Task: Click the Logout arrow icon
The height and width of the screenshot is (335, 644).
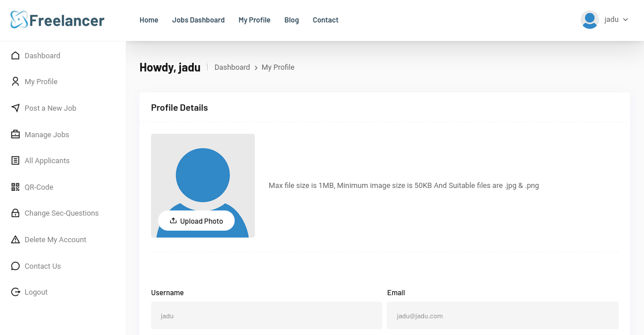Action: pyautogui.click(x=15, y=292)
